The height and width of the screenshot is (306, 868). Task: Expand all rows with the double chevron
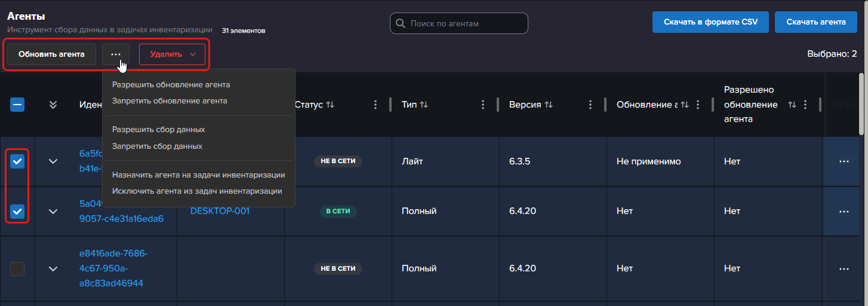(53, 105)
